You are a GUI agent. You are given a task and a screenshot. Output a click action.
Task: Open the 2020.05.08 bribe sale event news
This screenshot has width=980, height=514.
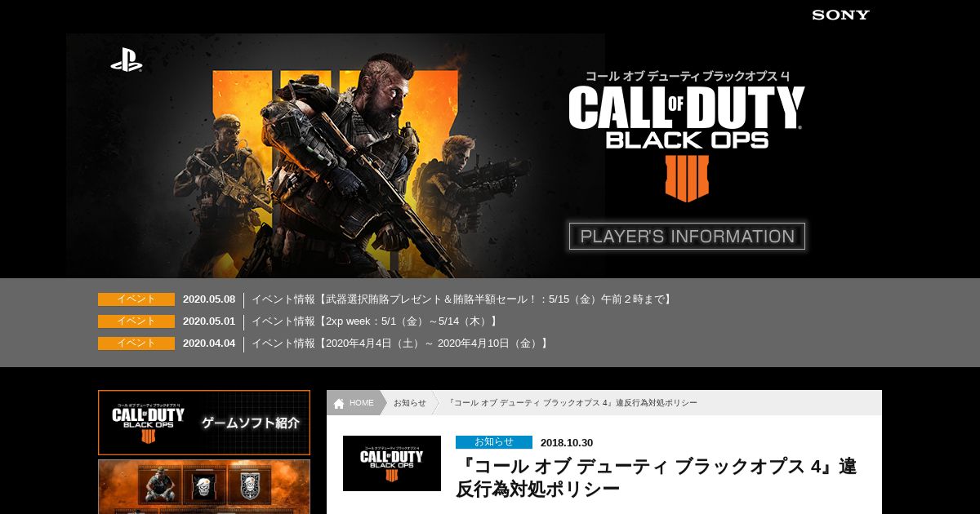(x=462, y=299)
